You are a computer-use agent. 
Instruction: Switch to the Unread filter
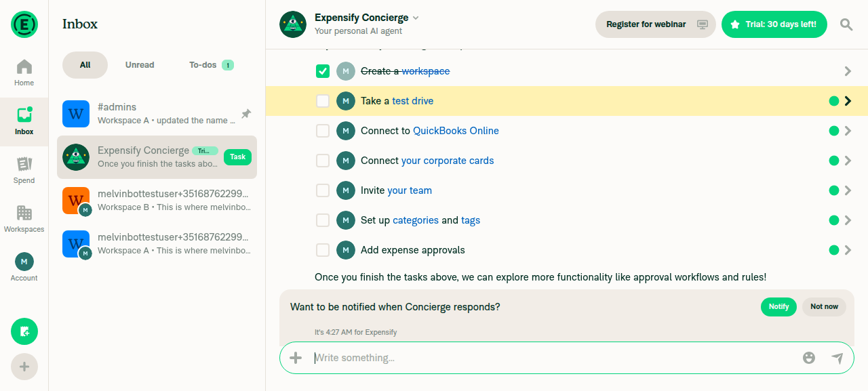click(x=140, y=65)
